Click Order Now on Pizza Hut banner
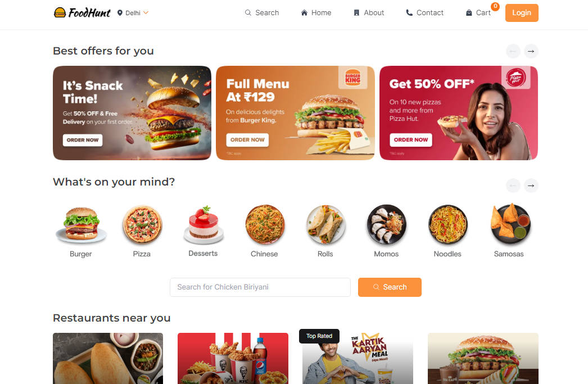 tap(411, 140)
